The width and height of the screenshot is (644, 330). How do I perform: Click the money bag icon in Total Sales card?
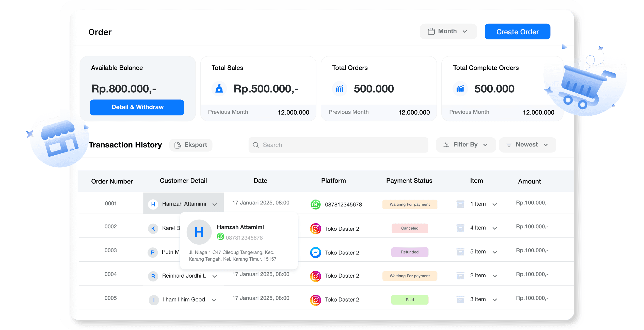pos(219,89)
